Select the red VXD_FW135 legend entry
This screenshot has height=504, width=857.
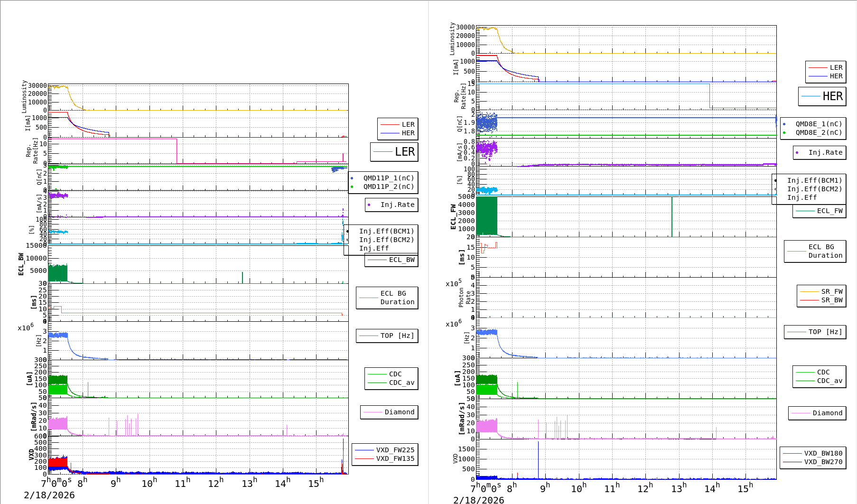[385, 459]
